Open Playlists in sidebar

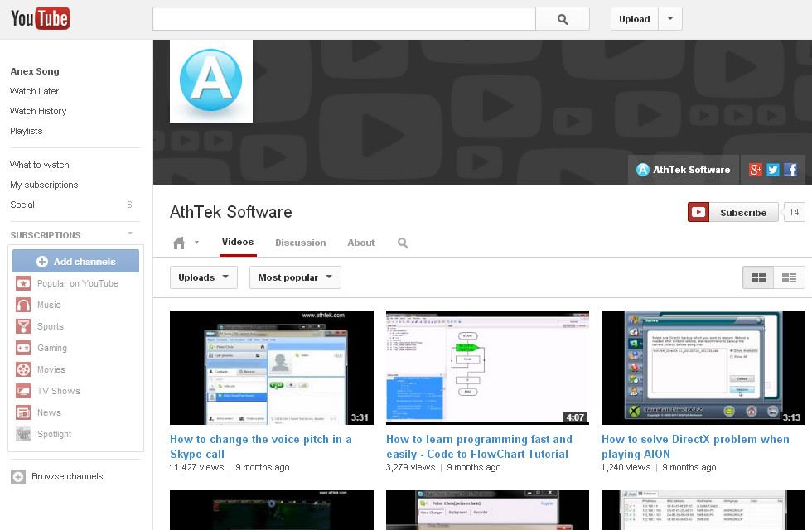click(27, 131)
